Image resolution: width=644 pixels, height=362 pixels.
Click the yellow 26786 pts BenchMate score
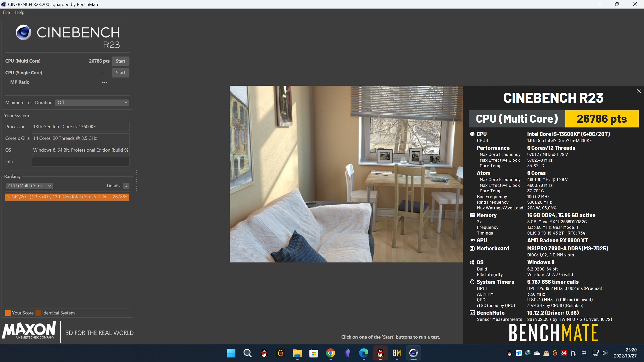click(x=602, y=119)
